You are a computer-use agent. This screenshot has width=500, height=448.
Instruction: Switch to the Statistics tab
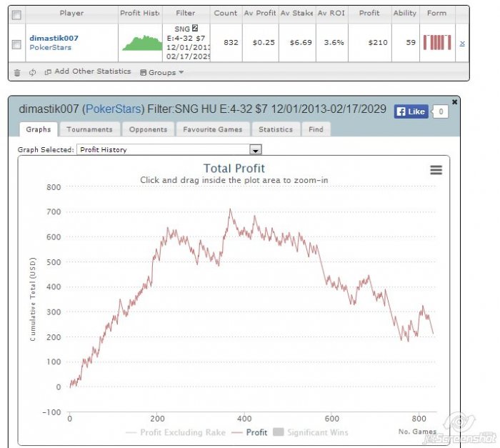click(276, 129)
